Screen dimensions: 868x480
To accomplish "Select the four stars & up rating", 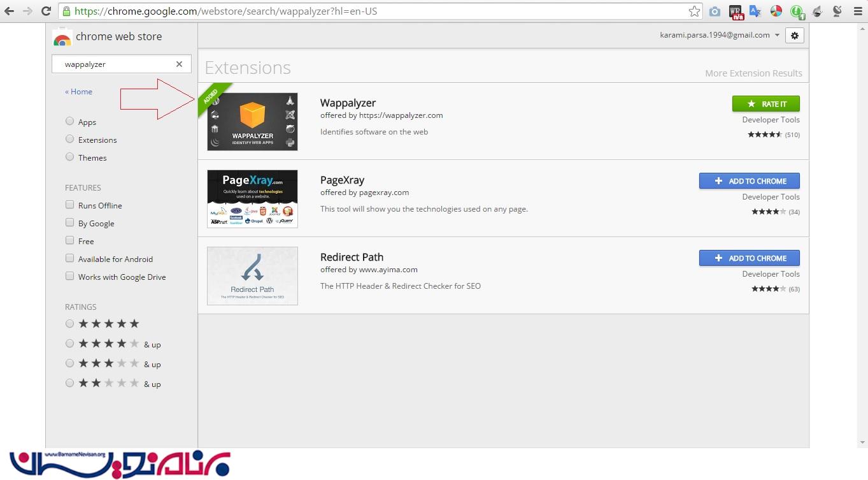I will tap(69, 344).
